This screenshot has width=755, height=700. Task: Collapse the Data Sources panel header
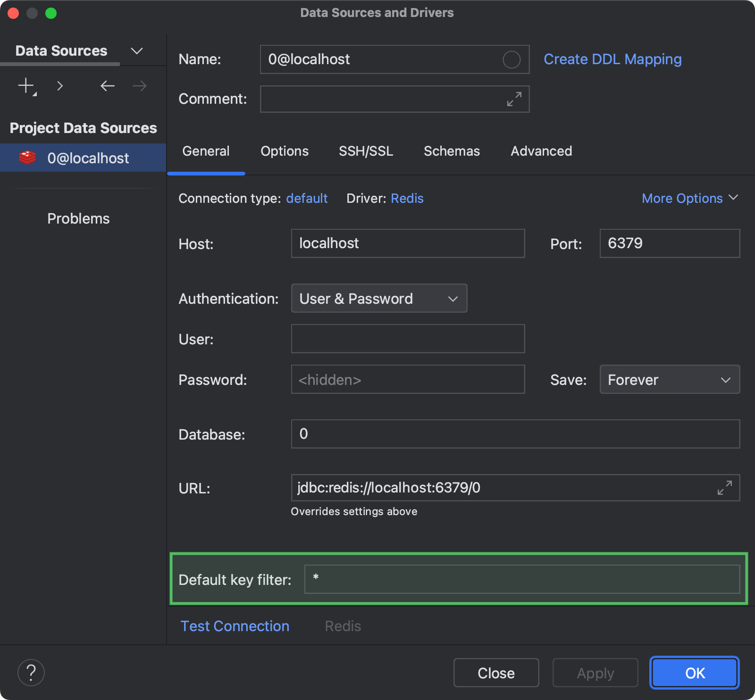136,50
